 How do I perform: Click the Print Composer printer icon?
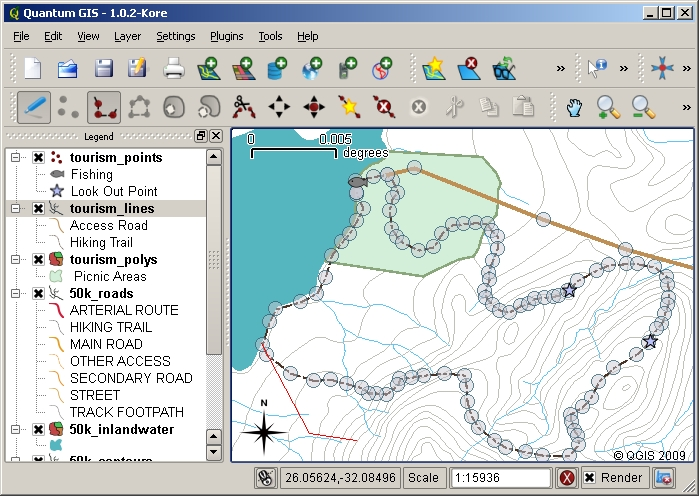click(174, 69)
